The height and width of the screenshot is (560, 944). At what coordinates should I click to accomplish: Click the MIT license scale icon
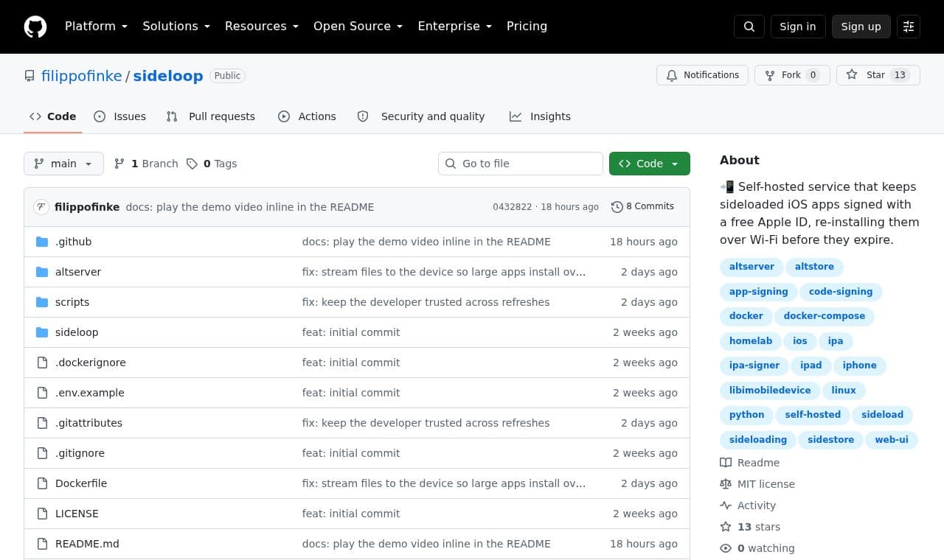click(x=726, y=484)
